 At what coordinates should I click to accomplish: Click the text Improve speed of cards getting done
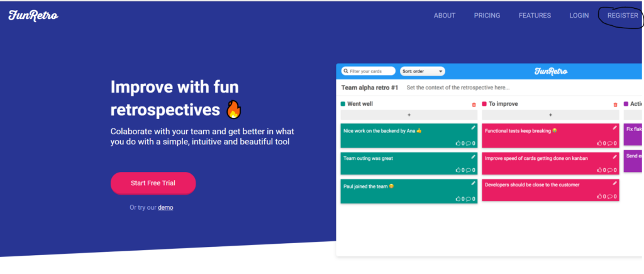pyautogui.click(x=536, y=158)
